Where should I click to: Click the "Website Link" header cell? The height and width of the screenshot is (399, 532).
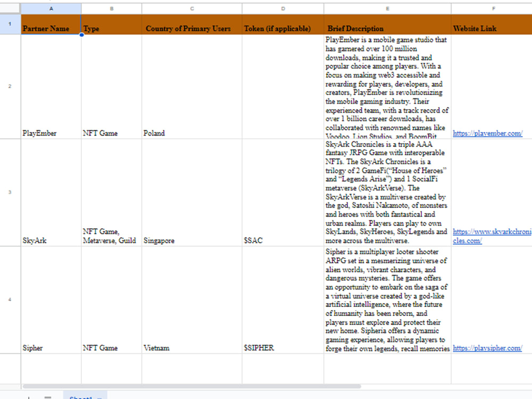point(492,24)
